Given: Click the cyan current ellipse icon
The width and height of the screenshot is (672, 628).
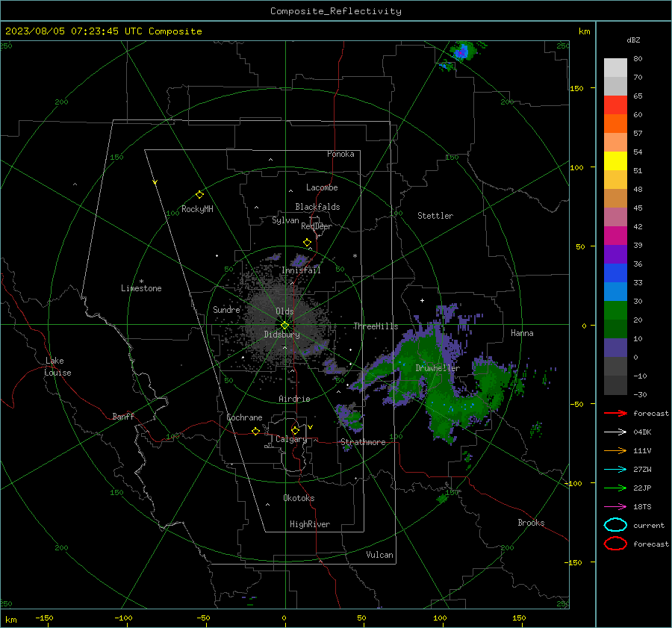Looking at the screenshot, I should pos(615,525).
